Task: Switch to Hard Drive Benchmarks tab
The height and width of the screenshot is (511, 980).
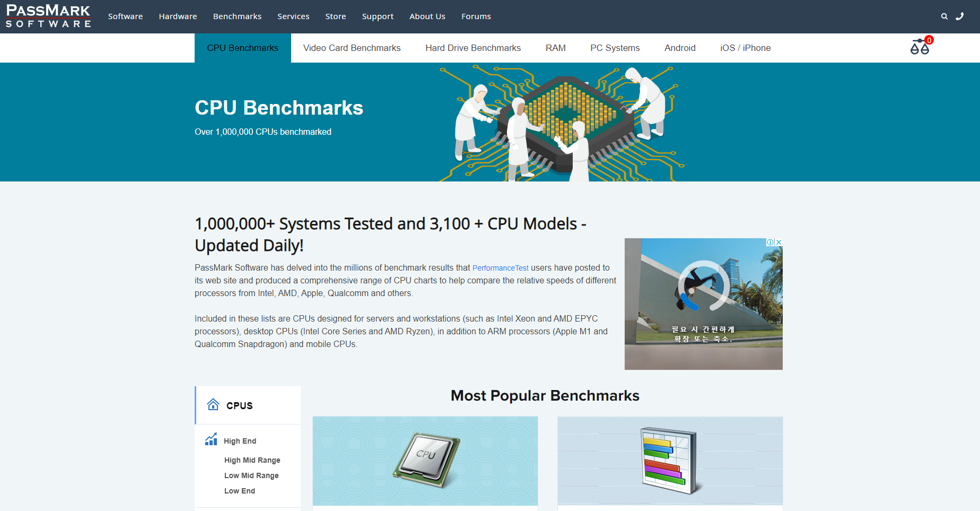Action: (473, 48)
